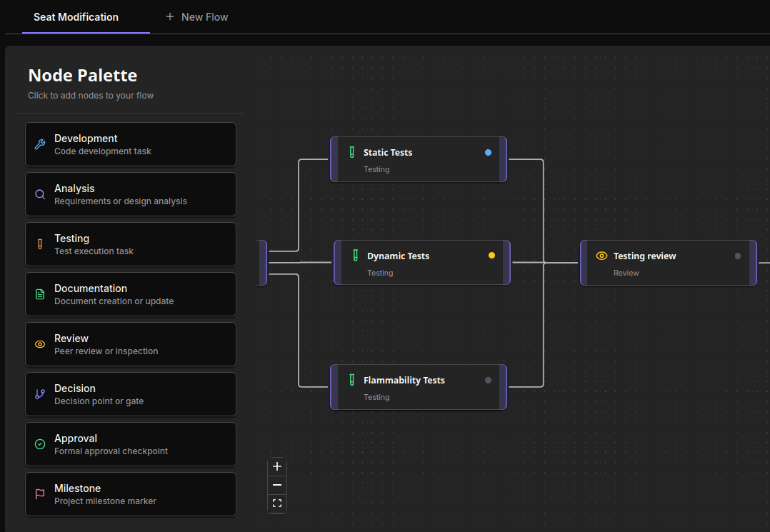Click the Analysis magnifier icon
770x532 pixels.
39,194
